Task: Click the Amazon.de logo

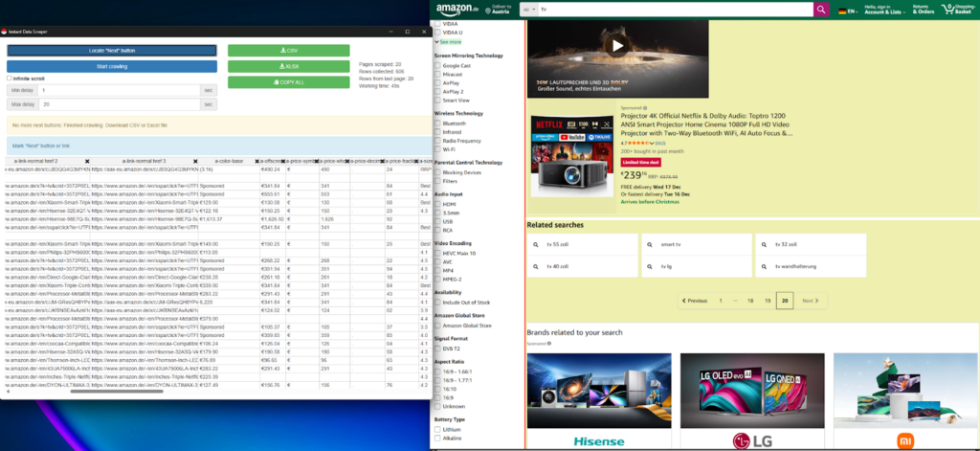Action: coord(457,10)
